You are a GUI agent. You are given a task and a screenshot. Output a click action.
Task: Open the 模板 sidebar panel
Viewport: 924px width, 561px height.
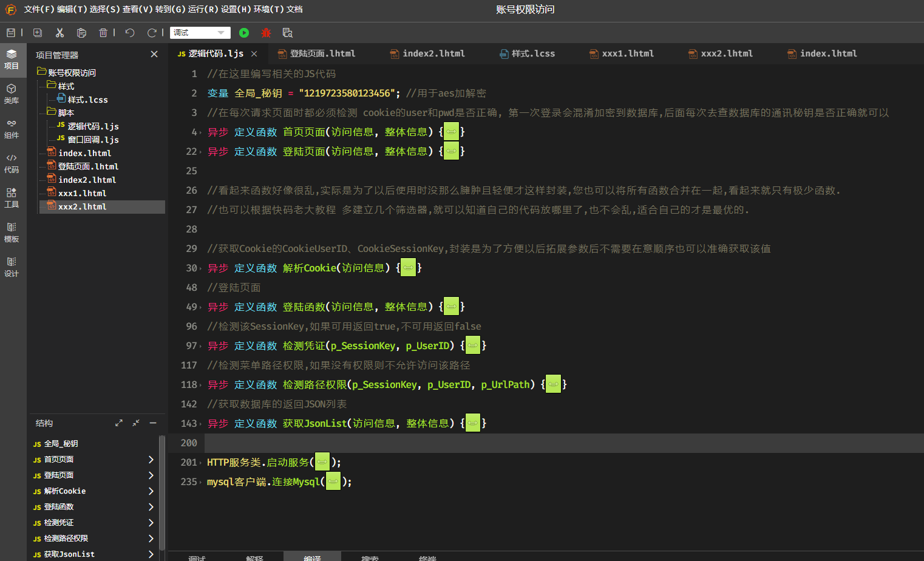pyautogui.click(x=12, y=233)
